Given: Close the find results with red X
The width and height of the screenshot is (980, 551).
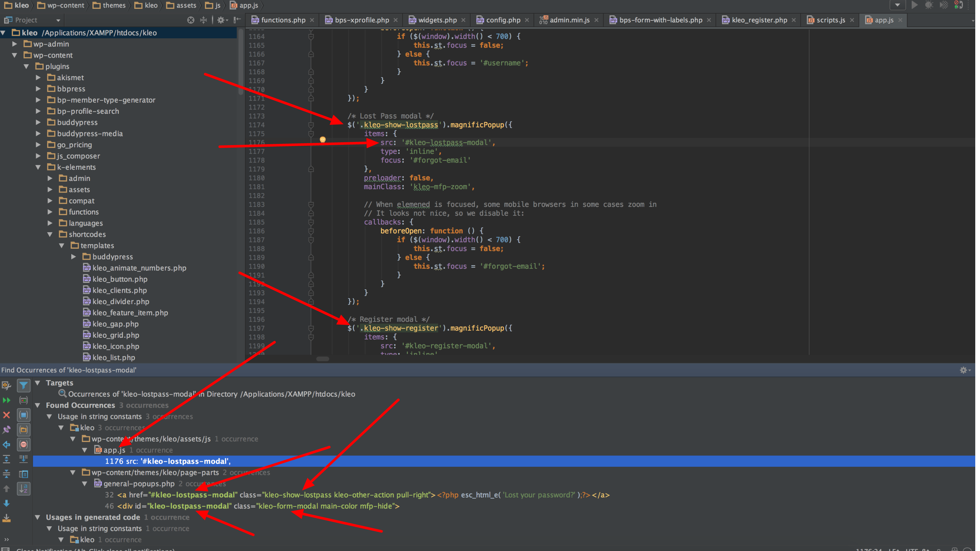Looking at the screenshot, I should point(6,415).
